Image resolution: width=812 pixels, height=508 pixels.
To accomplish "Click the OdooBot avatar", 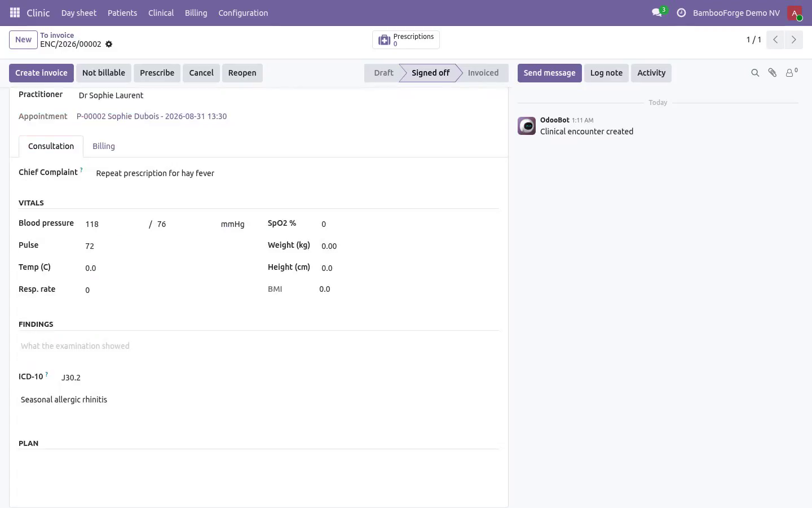I will pos(527,126).
